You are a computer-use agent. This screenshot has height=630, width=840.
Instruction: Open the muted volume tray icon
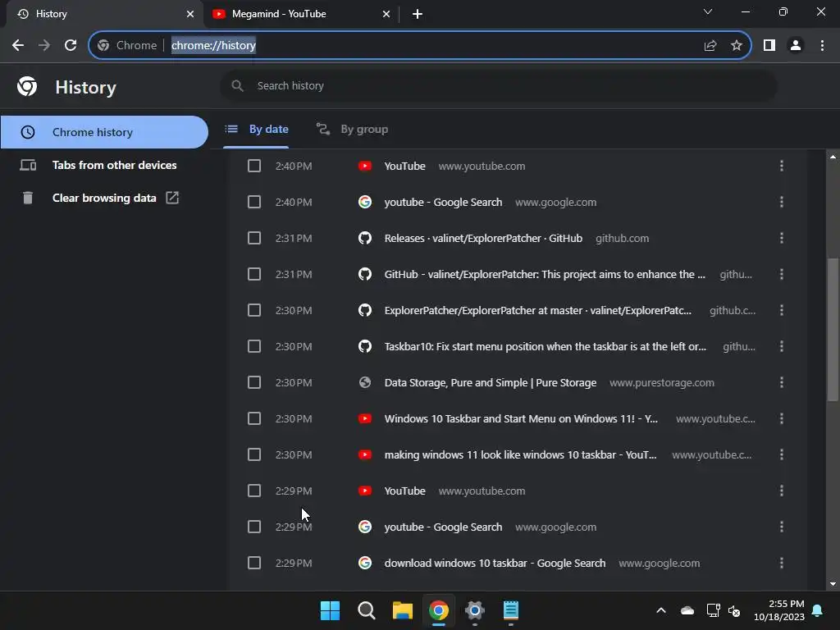click(734, 610)
